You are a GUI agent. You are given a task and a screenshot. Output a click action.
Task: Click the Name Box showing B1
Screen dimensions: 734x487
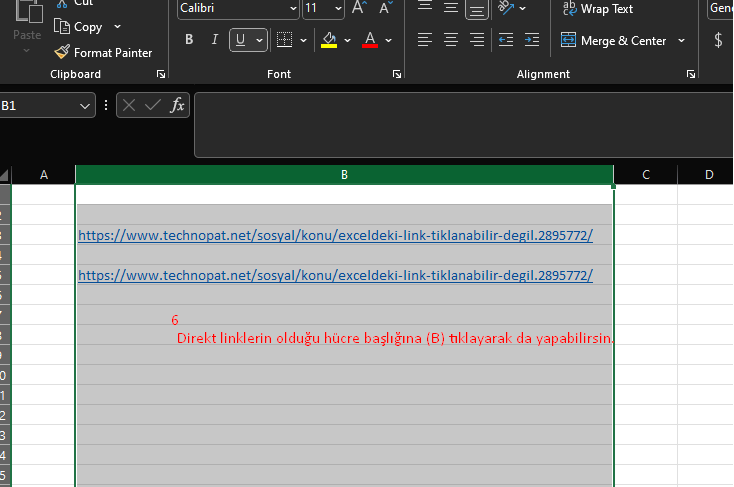point(38,106)
